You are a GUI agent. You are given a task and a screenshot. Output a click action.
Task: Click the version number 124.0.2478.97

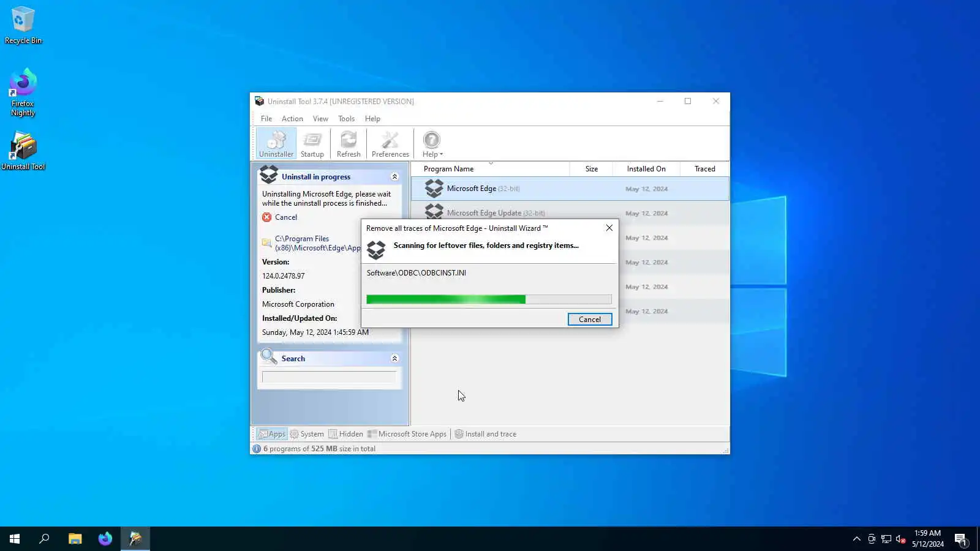283,276
